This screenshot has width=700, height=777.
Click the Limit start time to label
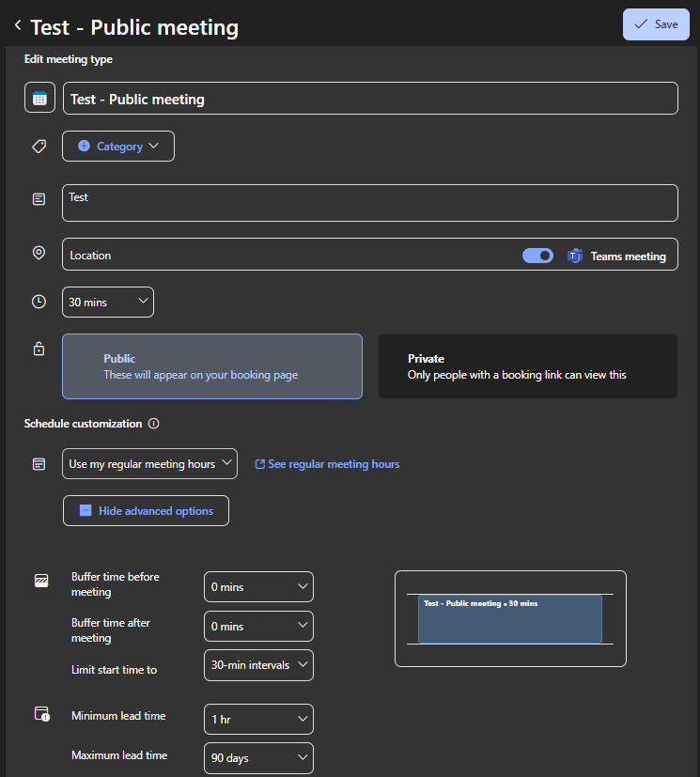[114, 670]
